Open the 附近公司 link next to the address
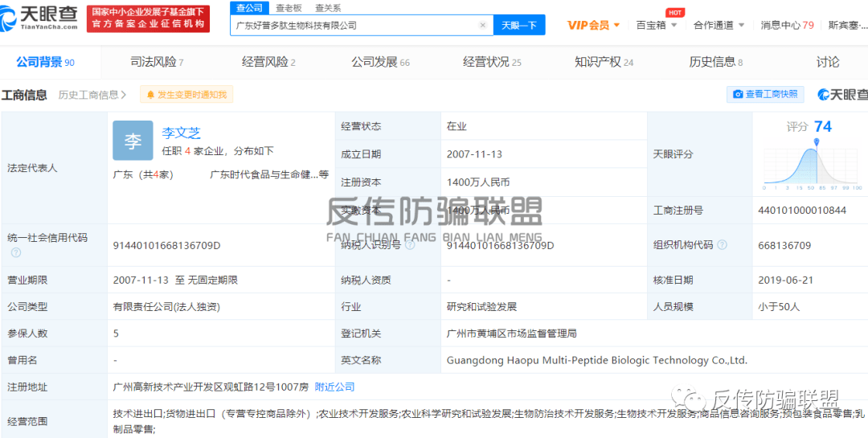868x438 pixels. click(334, 387)
